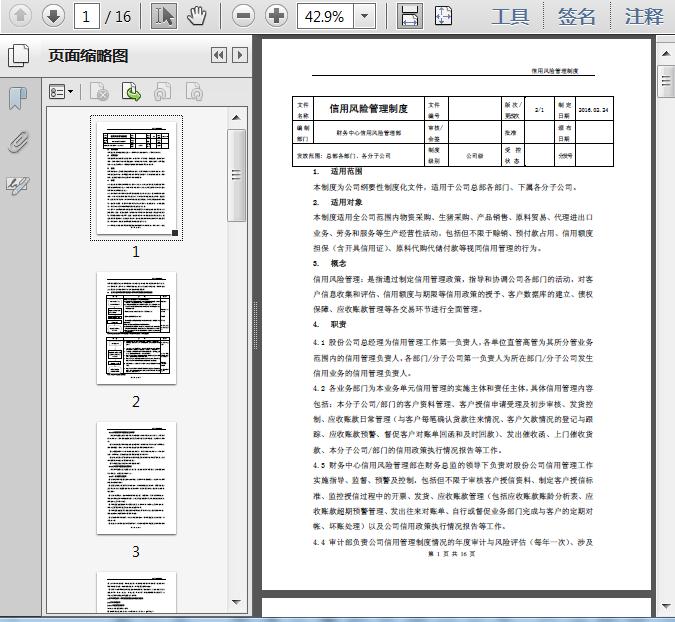
Task: Choose the text selection cursor tool
Action: pyautogui.click(x=164, y=16)
